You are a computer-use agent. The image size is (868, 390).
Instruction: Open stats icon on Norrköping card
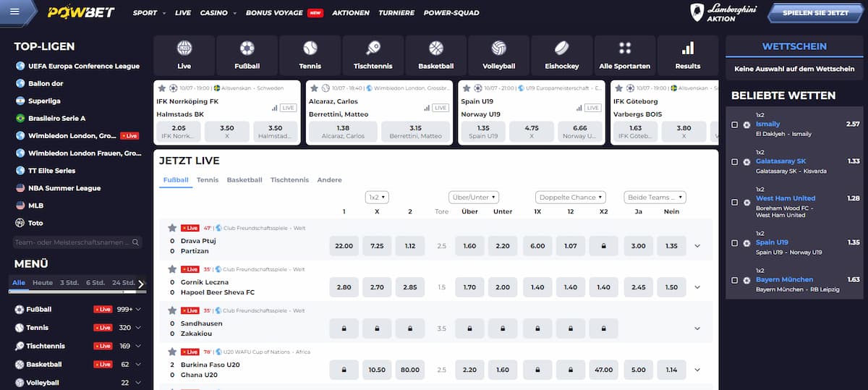pyautogui.click(x=275, y=108)
